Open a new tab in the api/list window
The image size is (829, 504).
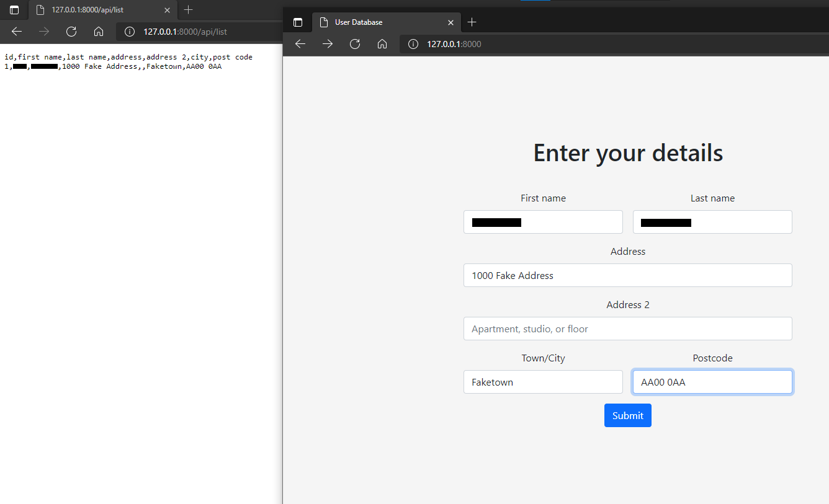(188, 10)
